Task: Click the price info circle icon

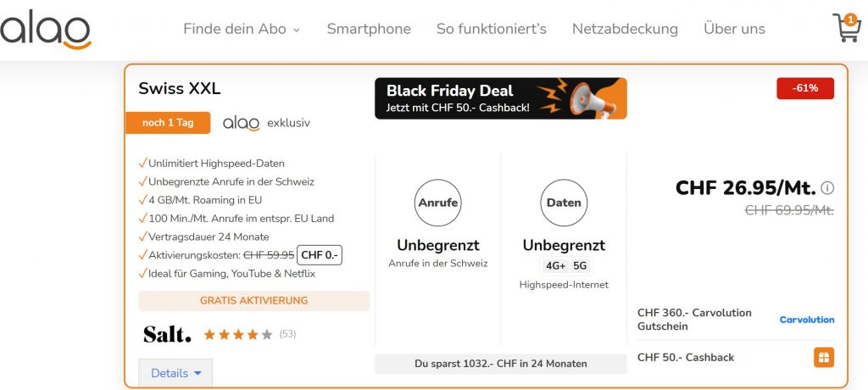Action: 828,188
